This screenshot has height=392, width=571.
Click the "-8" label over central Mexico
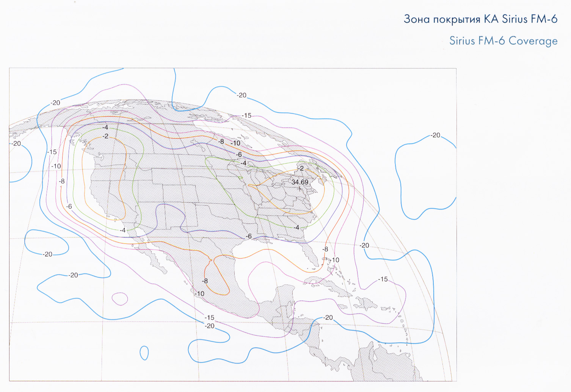[204, 281]
